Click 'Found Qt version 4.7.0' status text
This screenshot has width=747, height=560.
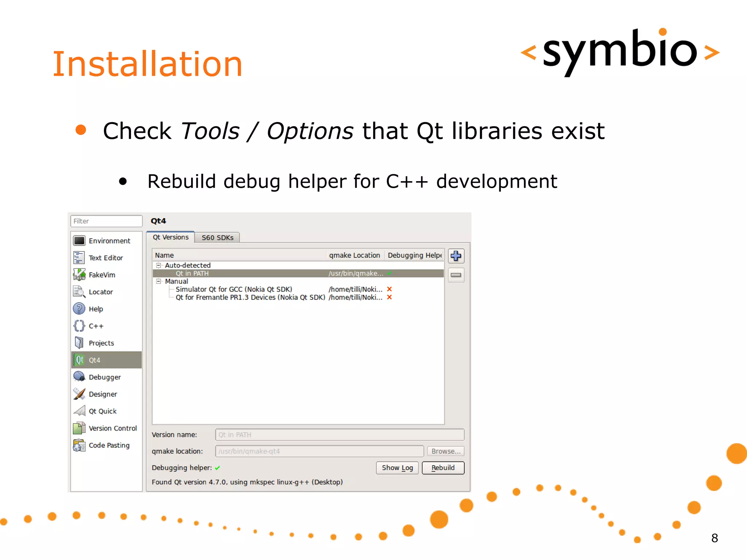(x=247, y=482)
